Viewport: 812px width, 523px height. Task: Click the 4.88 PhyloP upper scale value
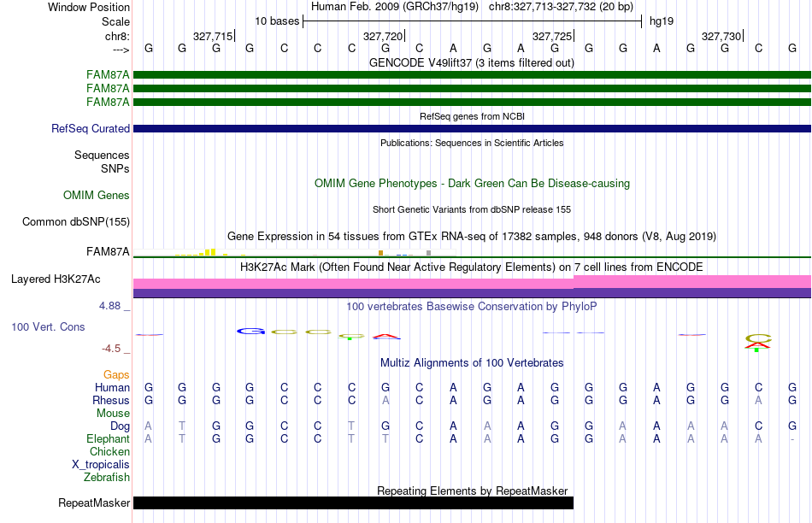(109, 306)
